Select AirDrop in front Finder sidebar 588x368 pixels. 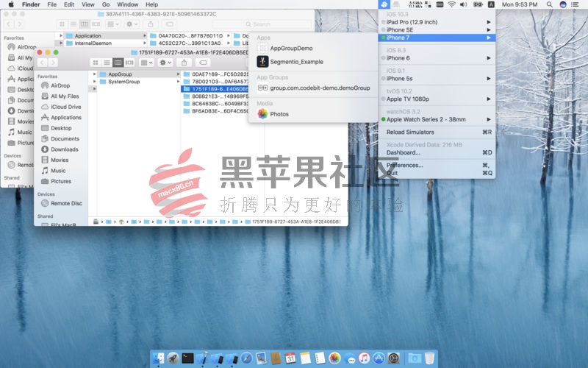[60, 85]
